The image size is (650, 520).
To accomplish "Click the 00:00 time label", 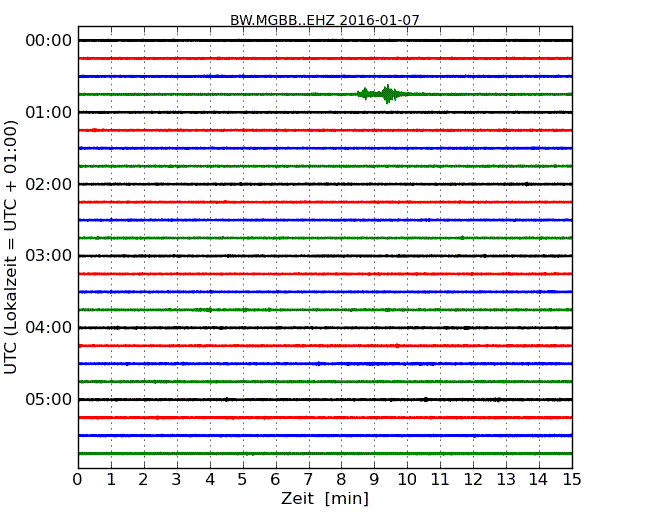I will [49, 41].
